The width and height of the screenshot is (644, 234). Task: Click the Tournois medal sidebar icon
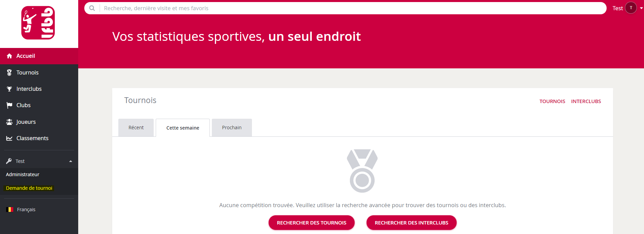[10, 72]
